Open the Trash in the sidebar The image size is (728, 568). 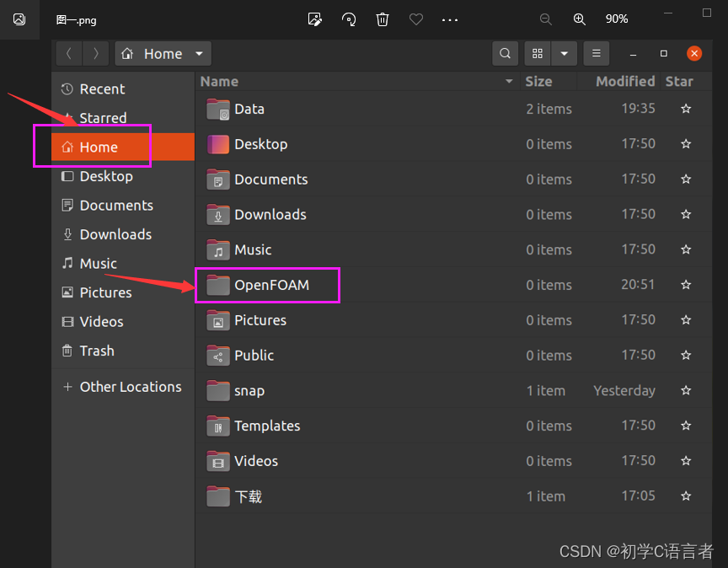tap(95, 351)
